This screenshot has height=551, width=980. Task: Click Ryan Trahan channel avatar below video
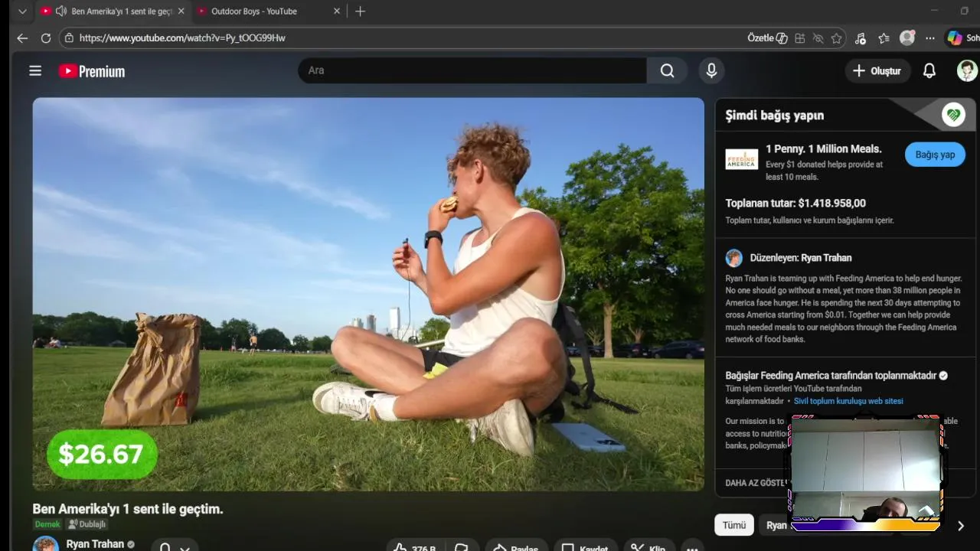(45, 545)
